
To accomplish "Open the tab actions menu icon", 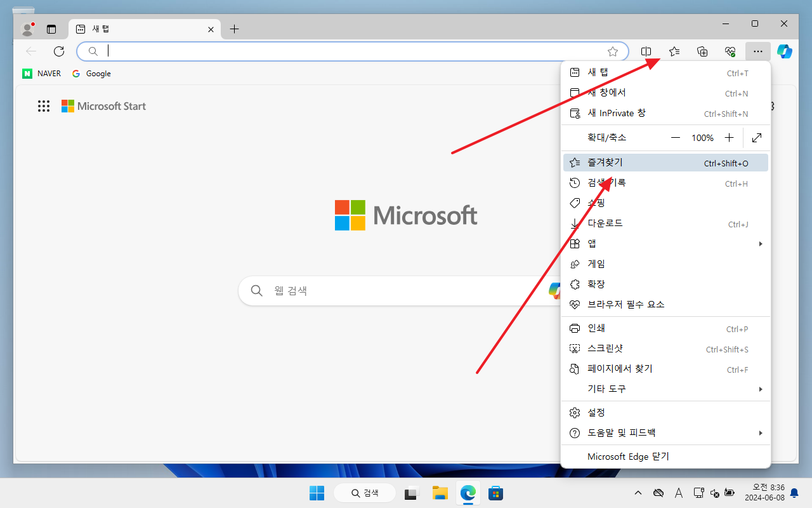I will [x=51, y=29].
